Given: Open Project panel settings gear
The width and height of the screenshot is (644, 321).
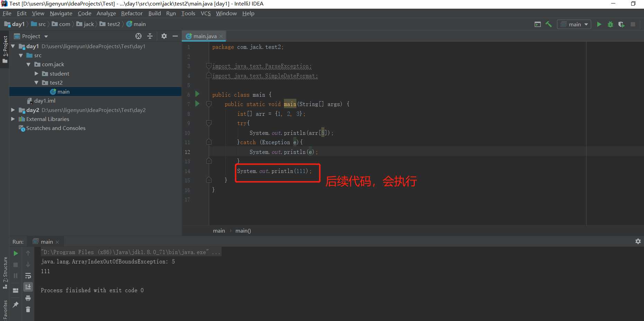Looking at the screenshot, I should (164, 36).
